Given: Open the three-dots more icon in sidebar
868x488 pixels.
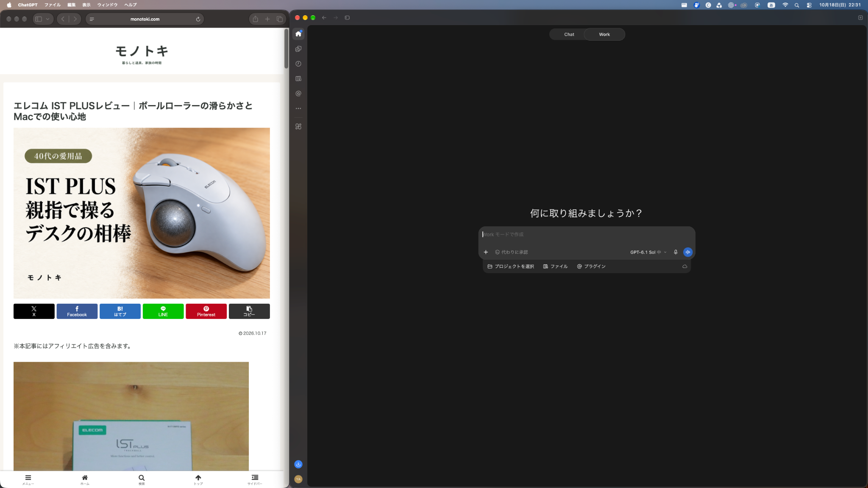Looking at the screenshot, I should coord(298,108).
